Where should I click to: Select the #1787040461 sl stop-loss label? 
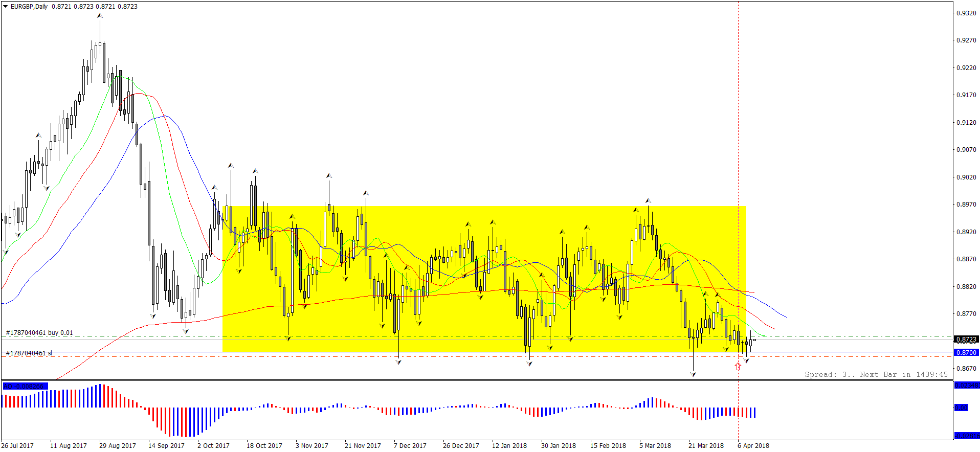(x=29, y=353)
